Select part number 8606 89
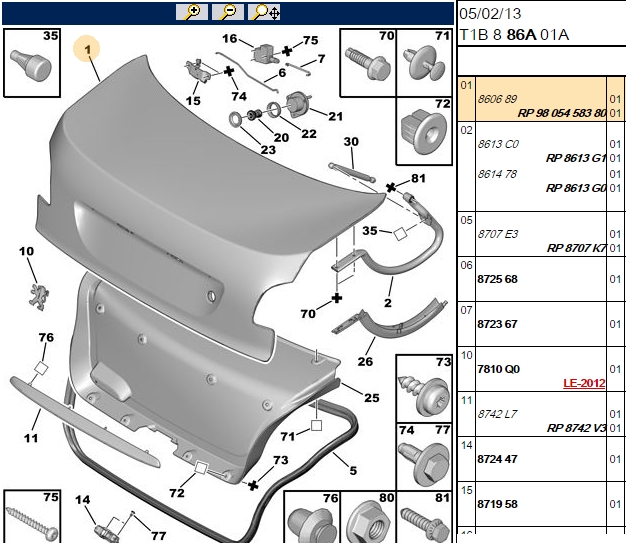The image size is (626, 543). point(497,99)
